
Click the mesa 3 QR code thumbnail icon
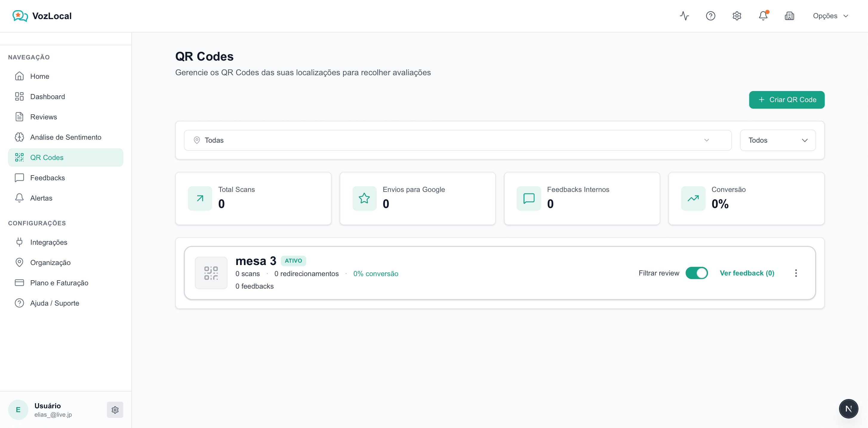(211, 273)
